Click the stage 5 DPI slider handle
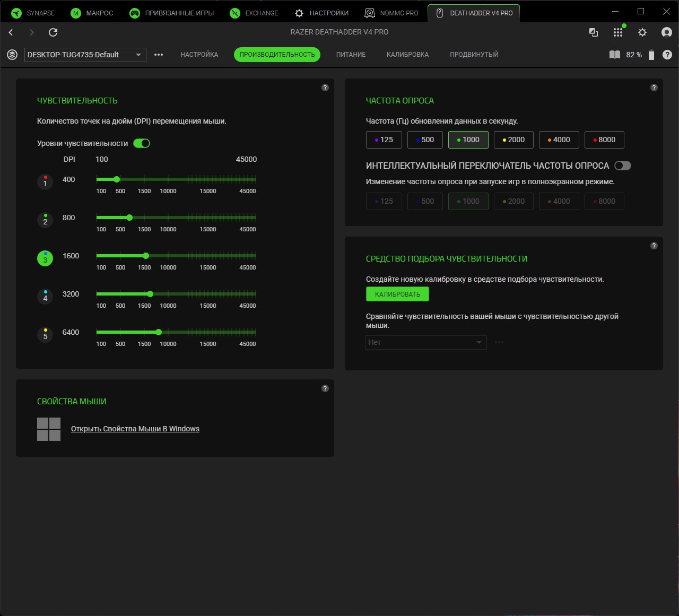The image size is (679, 616). coord(159,332)
